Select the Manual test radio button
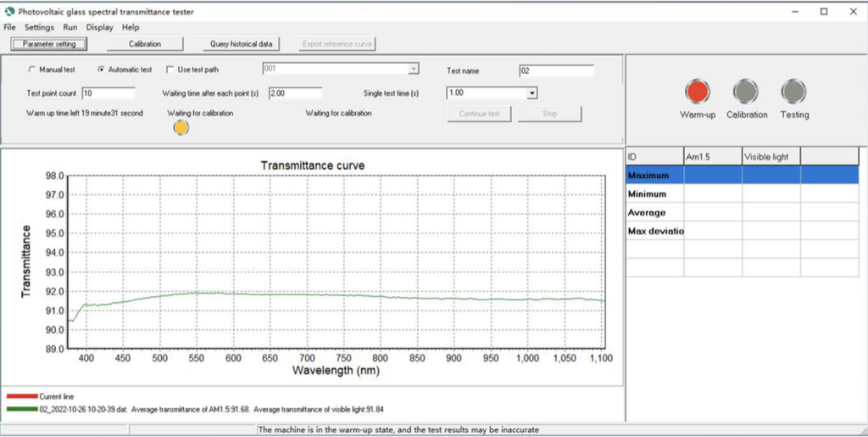The image size is (868, 437). click(x=33, y=70)
